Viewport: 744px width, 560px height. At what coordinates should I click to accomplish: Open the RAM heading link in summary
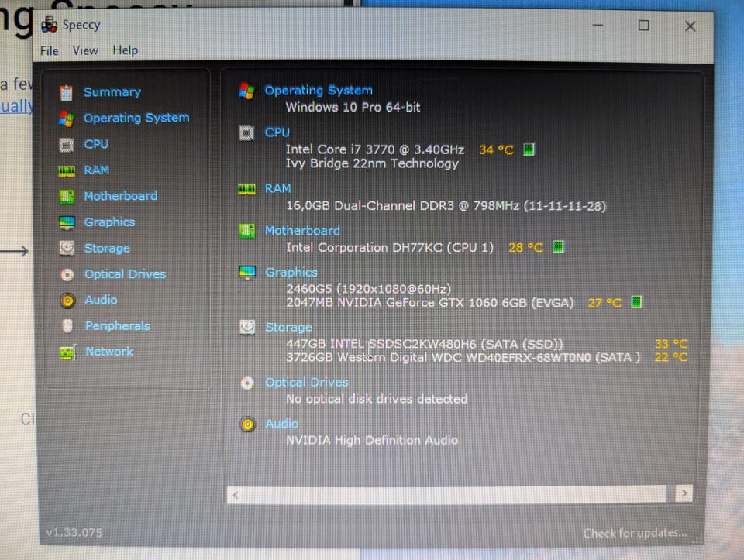tap(277, 189)
